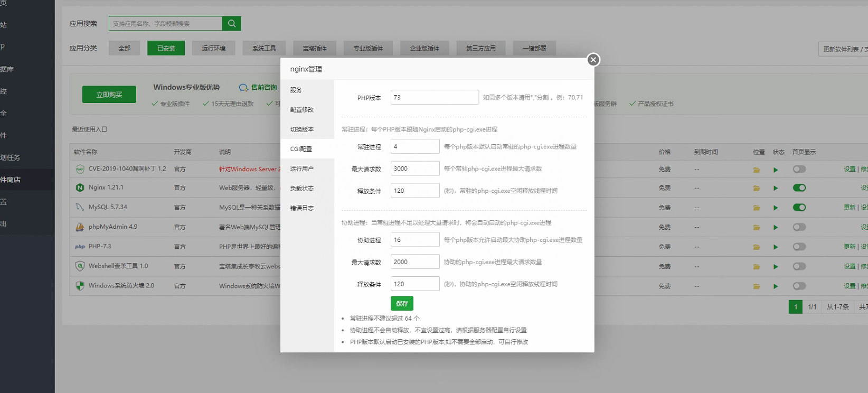The image size is (868, 393).
Task: Focus the PHP版本 input field
Action: click(435, 97)
